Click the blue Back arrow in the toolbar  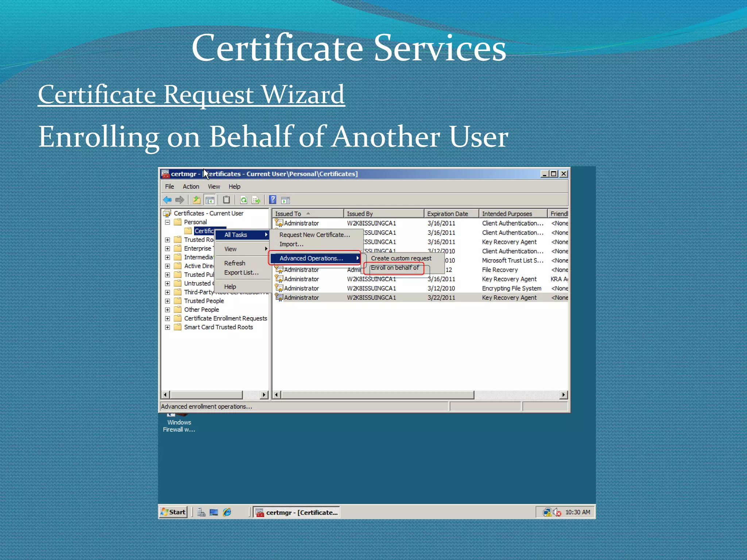click(x=167, y=200)
